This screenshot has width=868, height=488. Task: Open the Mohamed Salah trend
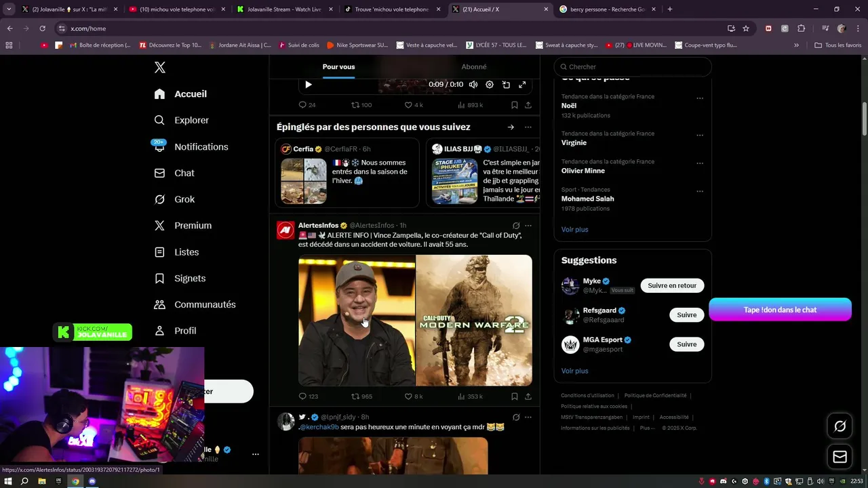click(588, 199)
